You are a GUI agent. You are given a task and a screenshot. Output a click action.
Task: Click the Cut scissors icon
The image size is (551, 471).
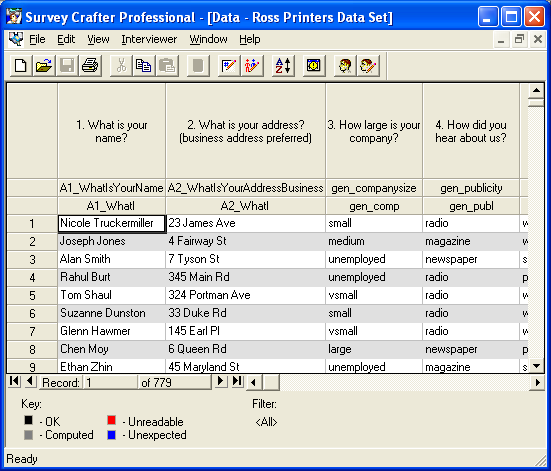point(121,65)
